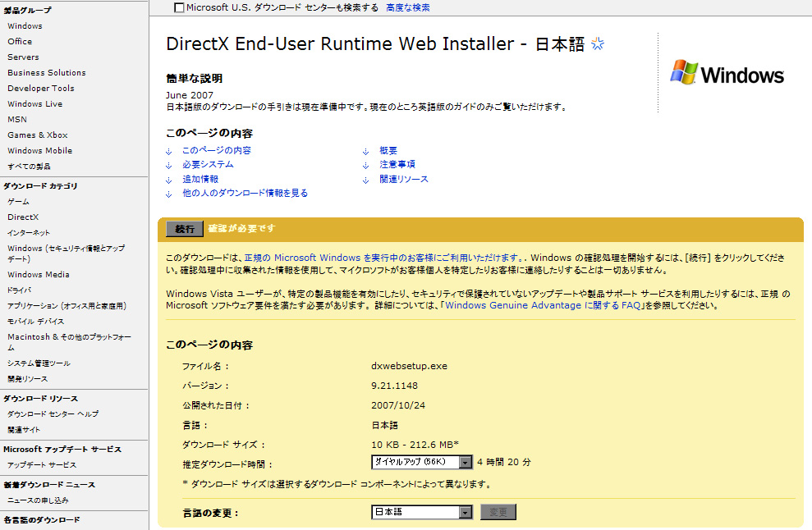Open Windows Live sidebar item
This screenshot has height=530, width=812.
[x=34, y=104]
